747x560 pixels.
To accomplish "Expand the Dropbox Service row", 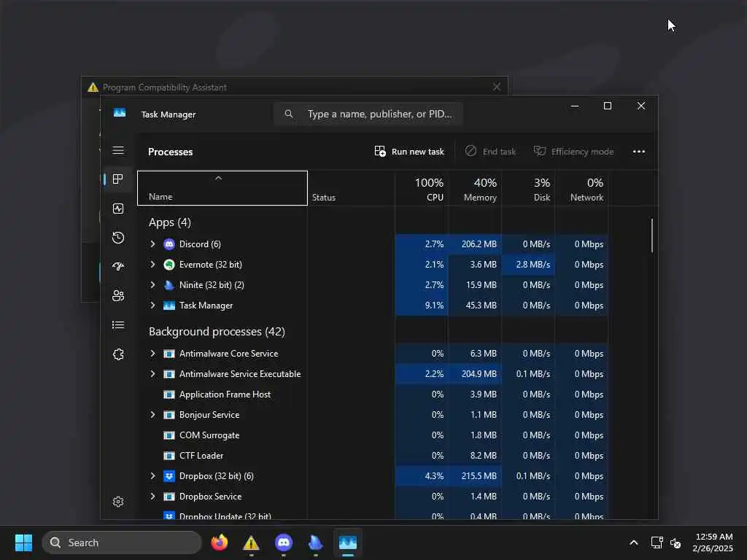I will (x=152, y=497).
